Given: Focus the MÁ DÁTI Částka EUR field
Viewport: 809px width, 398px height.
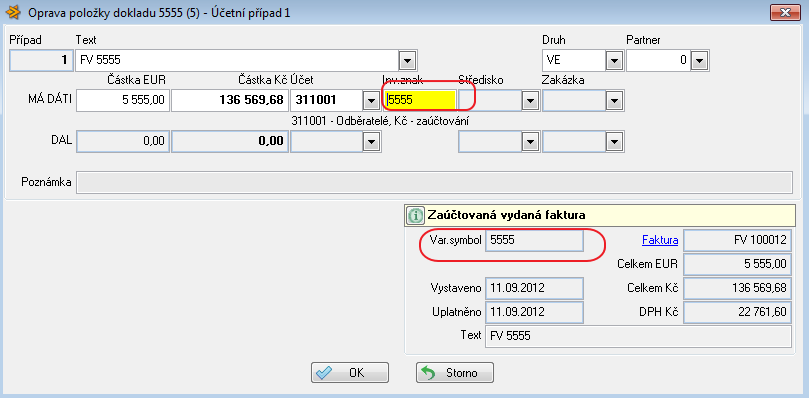Looking at the screenshot, I should (123, 101).
